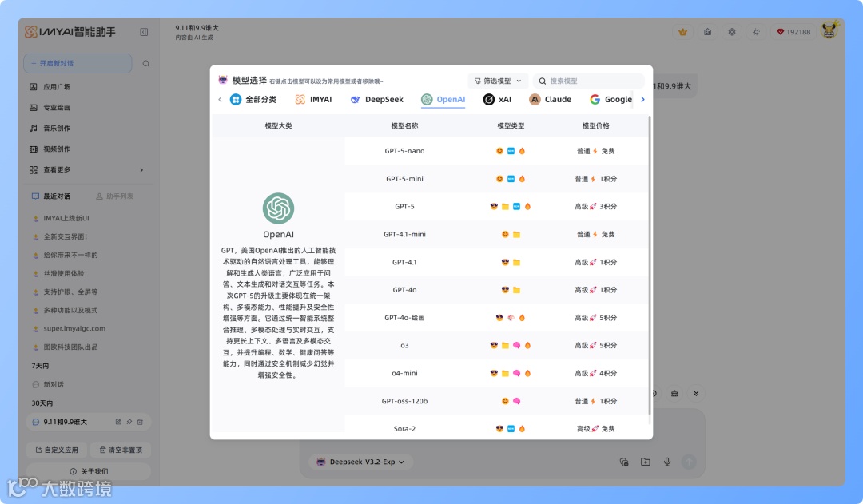
Task: Start a new chat with 开启新对话
Action: tap(78, 63)
